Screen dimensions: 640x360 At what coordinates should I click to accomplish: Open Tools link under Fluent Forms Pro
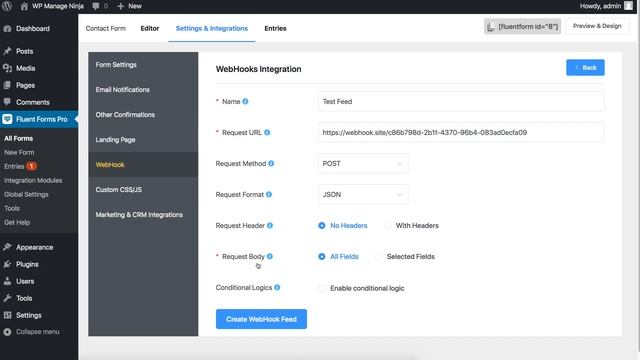pyautogui.click(x=12, y=208)
